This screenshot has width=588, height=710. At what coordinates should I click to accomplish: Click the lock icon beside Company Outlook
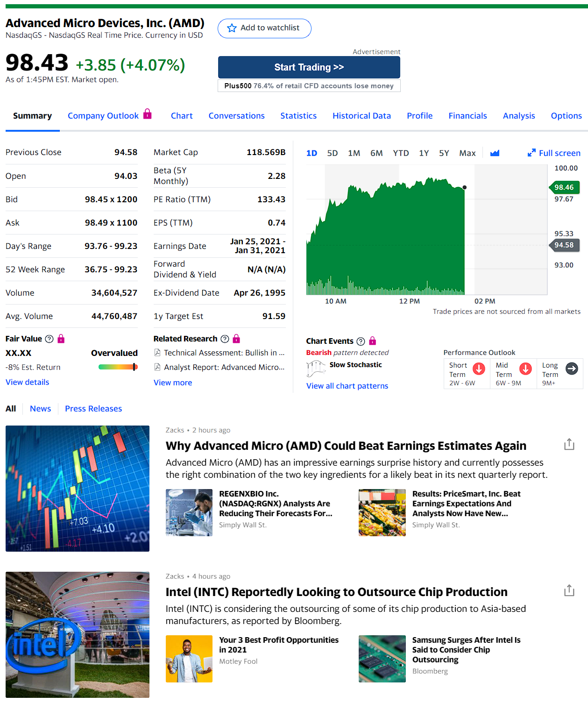pos(148,114)
